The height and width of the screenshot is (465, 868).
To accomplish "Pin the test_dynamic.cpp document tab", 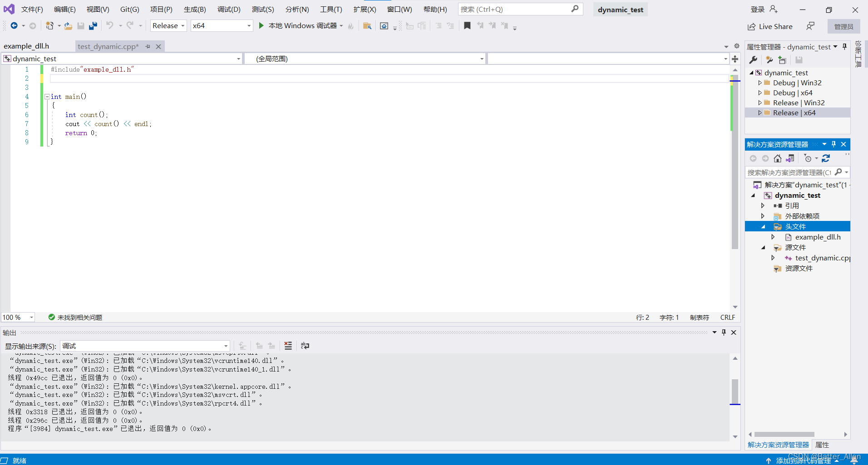I will [x=147, y=46].
